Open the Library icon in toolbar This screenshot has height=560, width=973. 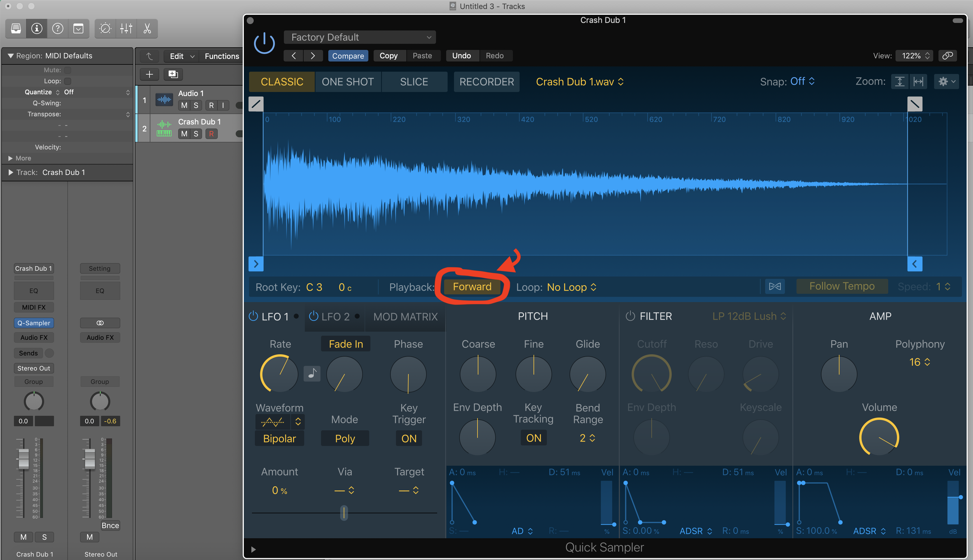[x=16, y=28]
